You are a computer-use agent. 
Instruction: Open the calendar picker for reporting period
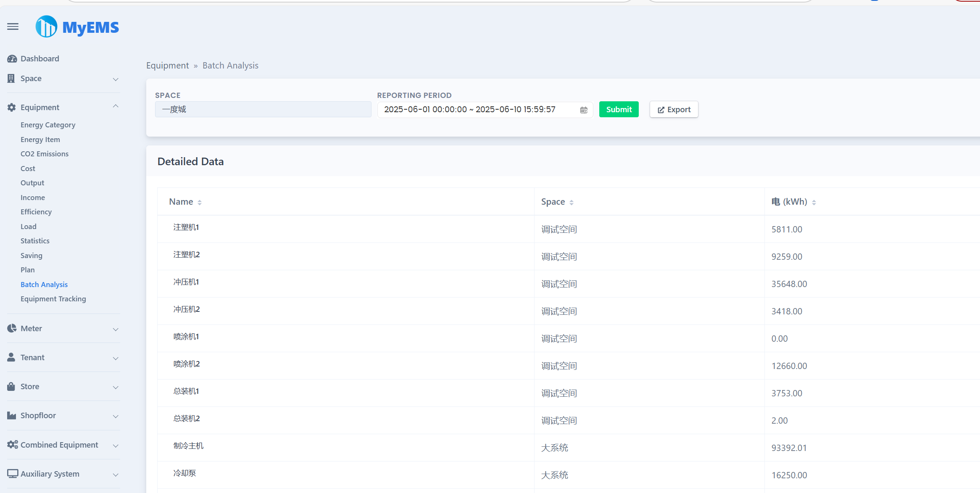(583, 110)
